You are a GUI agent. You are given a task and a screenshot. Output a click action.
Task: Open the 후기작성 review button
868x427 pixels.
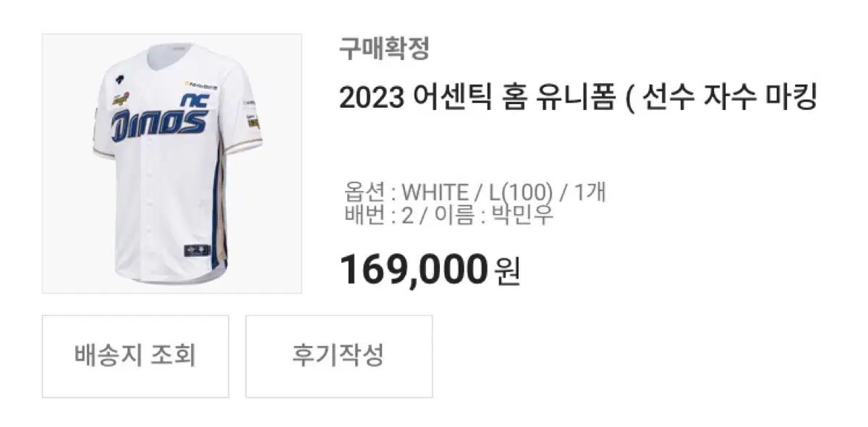click(x=339, y=356)
